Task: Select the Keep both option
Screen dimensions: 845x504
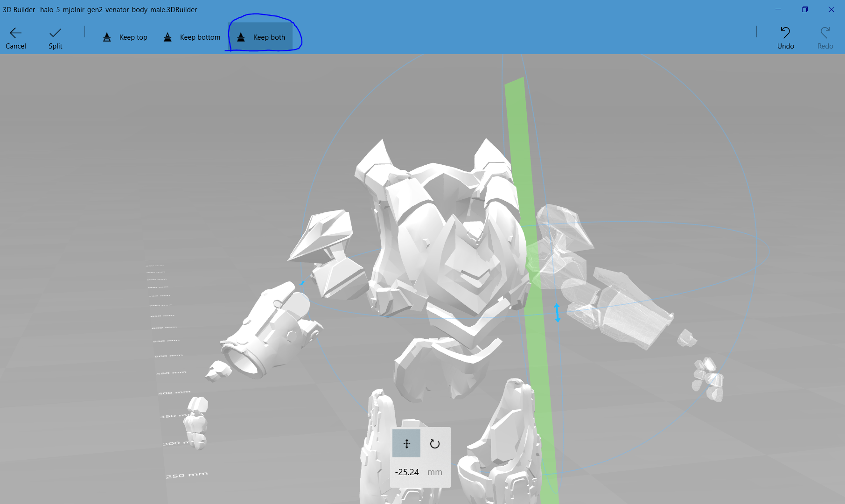Action: tap(261, 37)
